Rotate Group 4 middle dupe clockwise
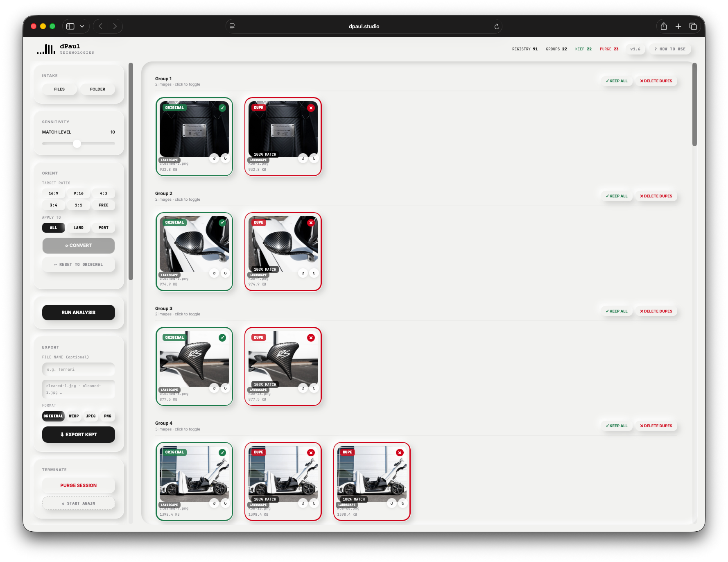 click(x=314, y=503)
